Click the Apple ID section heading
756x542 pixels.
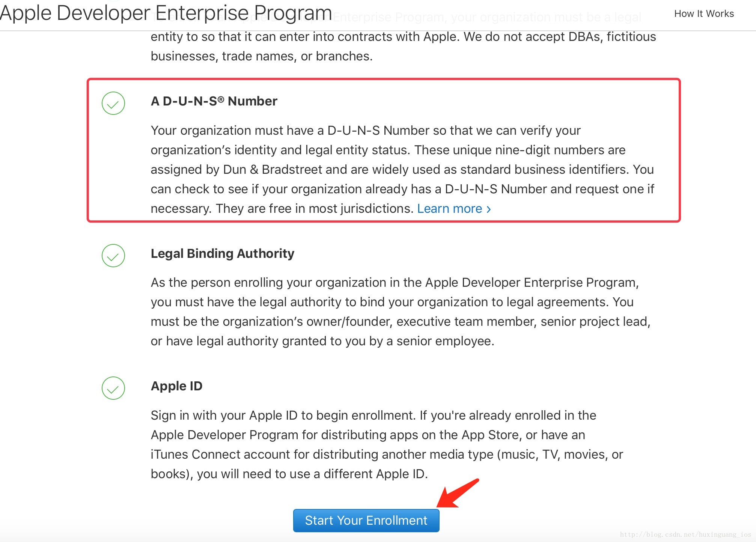coord(176,386)
